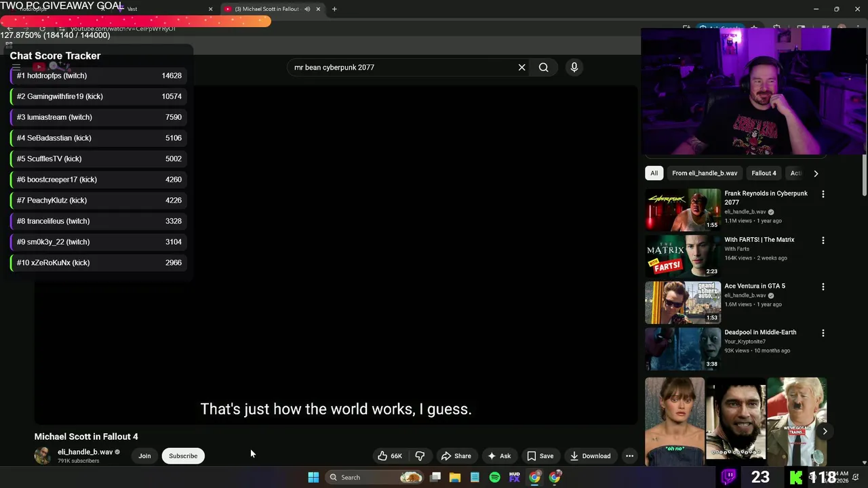This screenshot has width=868, height=488.
Task: Subscribe to eli_handle_b.wav
Action: (183, 455)
